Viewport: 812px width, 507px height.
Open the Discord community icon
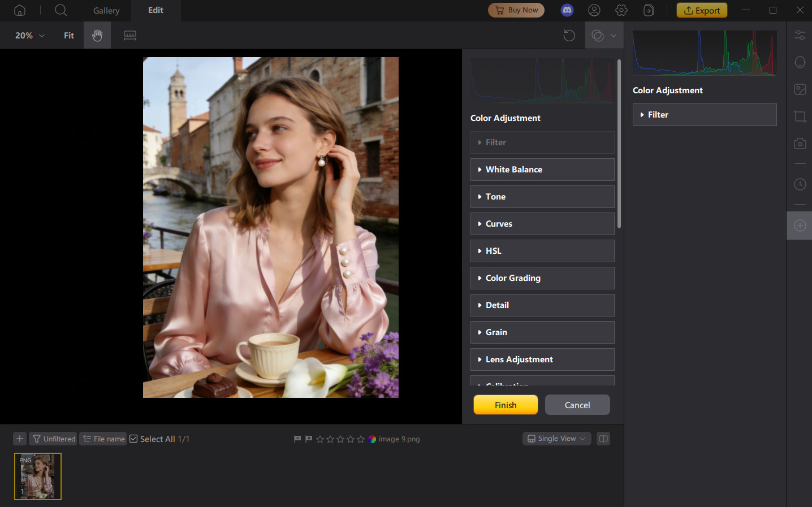pos(567,10)
